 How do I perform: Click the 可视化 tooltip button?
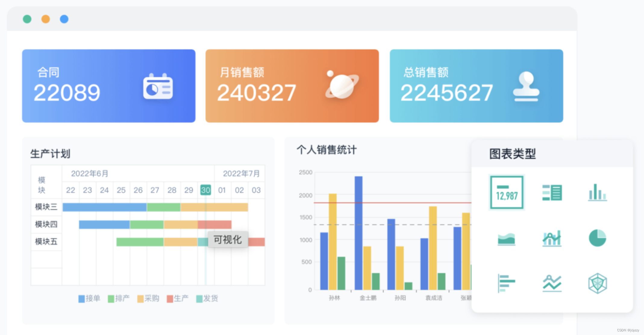(x=228, y=240)
